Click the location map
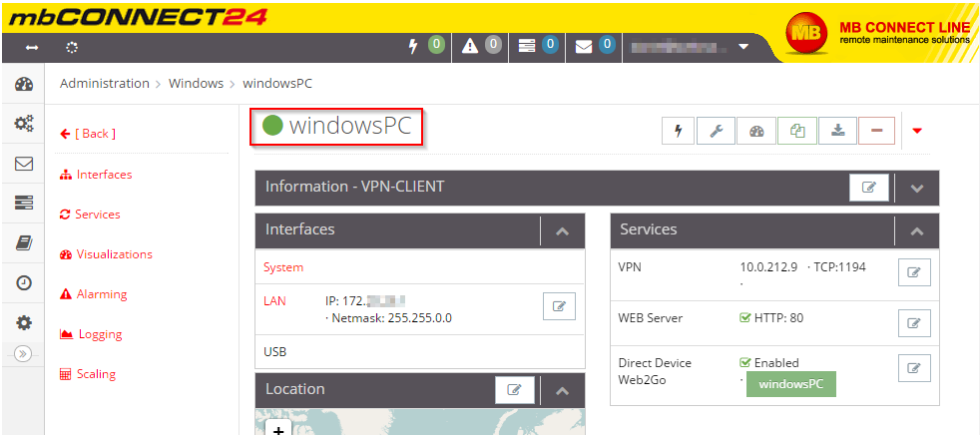The height and width of the screenshot is (435, 980). (x=420, y=422)
